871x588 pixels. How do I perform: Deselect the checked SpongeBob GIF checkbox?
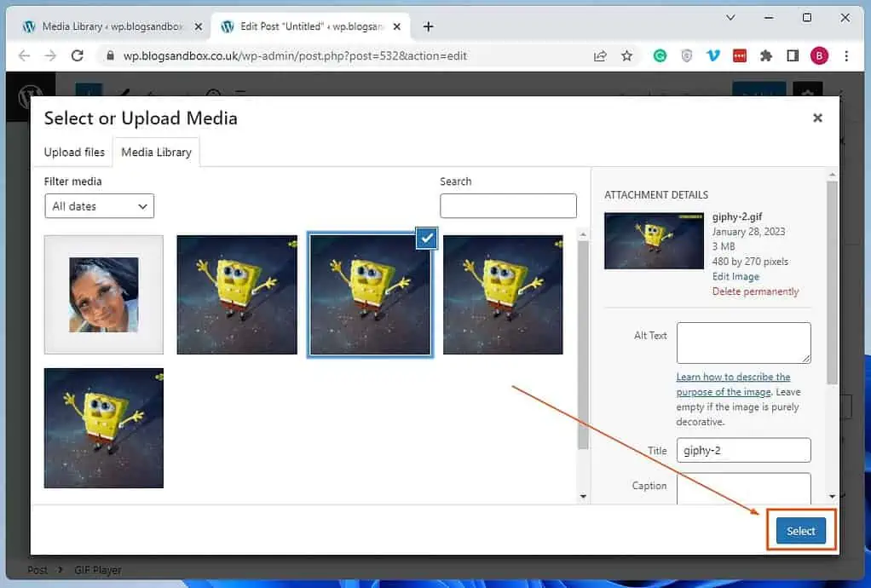[426, 239]
